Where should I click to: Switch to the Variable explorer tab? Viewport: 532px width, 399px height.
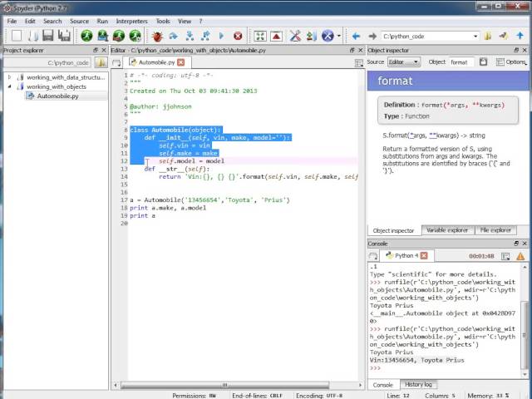[x=447, y=230]
